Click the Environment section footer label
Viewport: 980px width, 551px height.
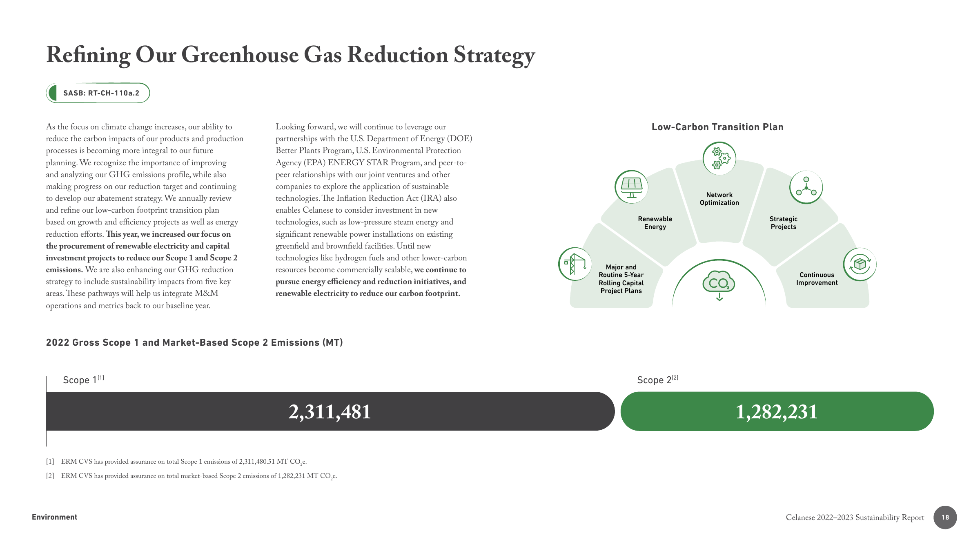54,517
